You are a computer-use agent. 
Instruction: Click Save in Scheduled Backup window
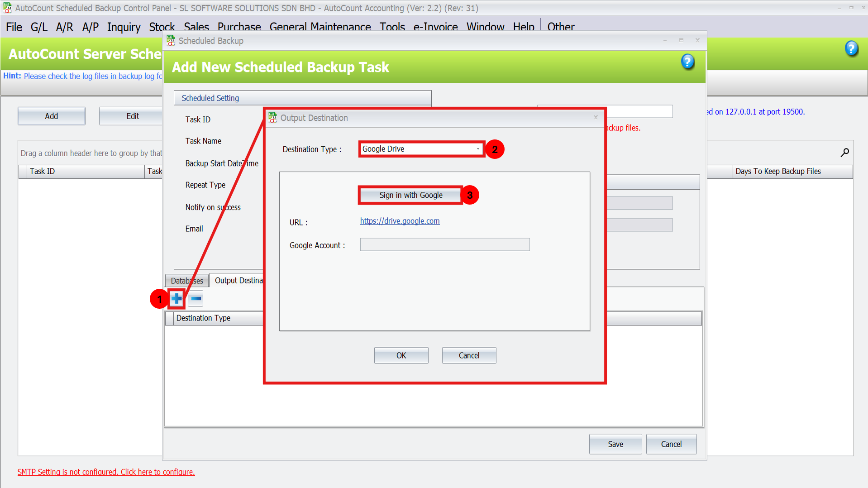pyautogui.click(x=615, y=444)
